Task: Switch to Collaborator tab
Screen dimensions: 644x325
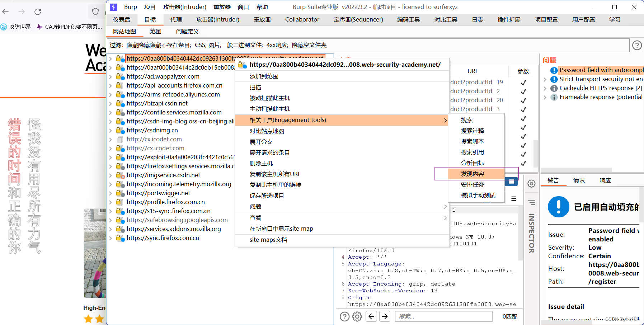Action: coord(302,19)
